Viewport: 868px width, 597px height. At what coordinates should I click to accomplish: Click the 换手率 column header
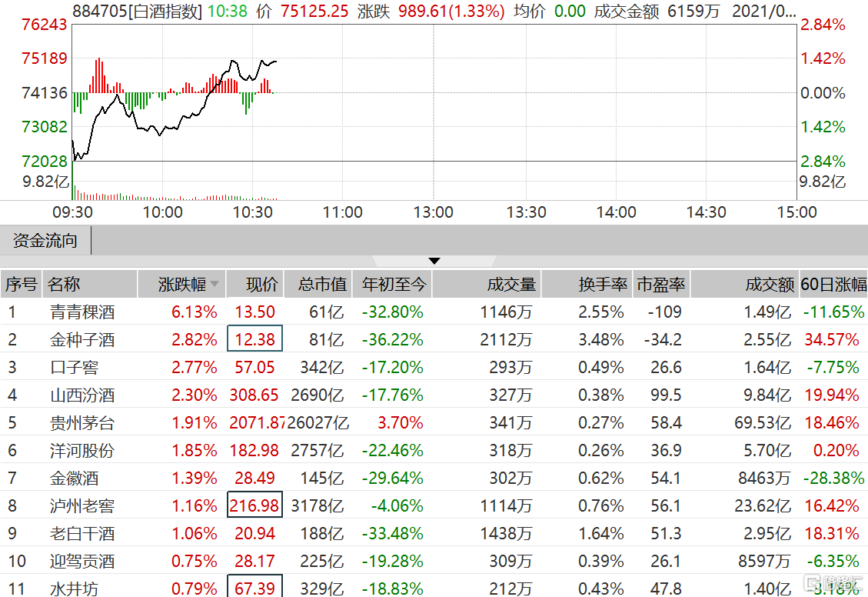click(587, 284)
